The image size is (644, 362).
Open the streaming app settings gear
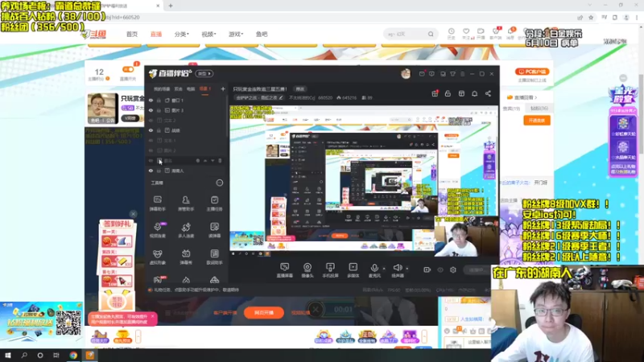pyautogui.click(x=453, y=269)
